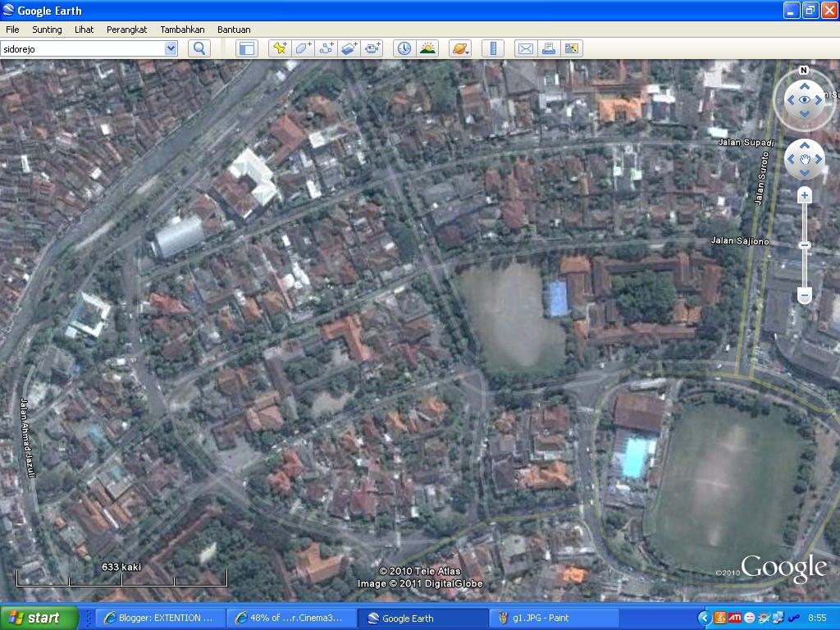Add a new placemark pin

coord(281,48)
